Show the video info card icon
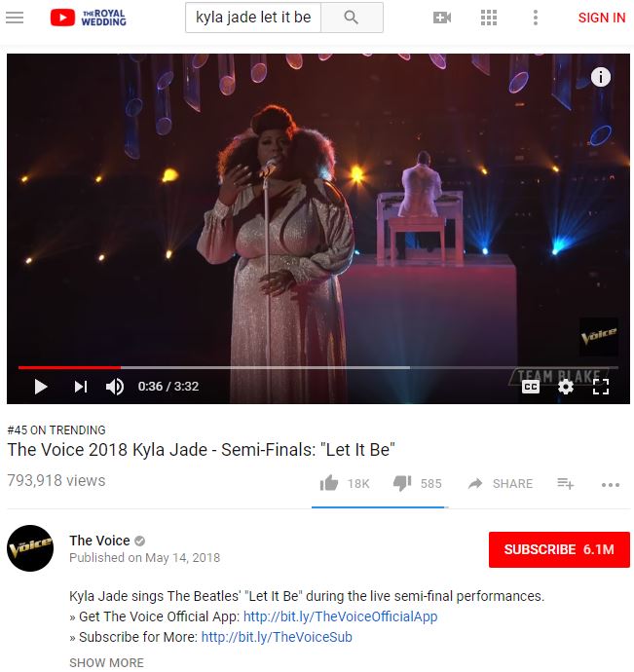634x672 pixels. [x=601, y=77]
